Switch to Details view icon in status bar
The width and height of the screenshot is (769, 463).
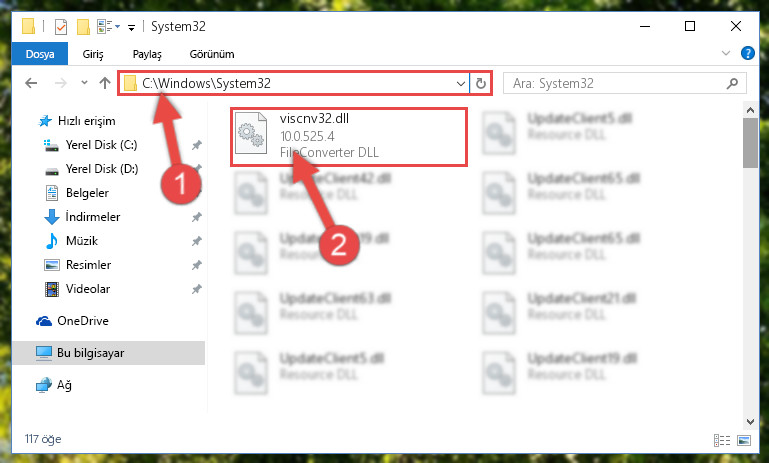[x=722, y=440]
